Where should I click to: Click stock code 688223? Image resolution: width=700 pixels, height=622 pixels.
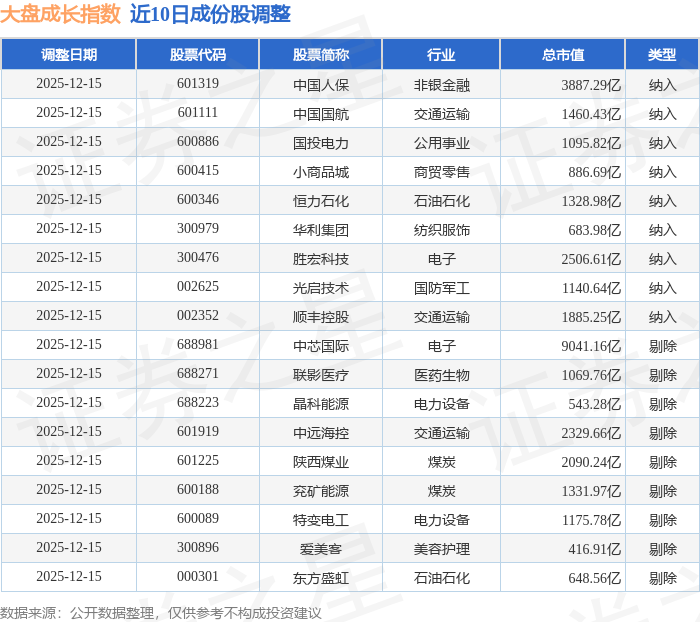click(x=198, y=403)
